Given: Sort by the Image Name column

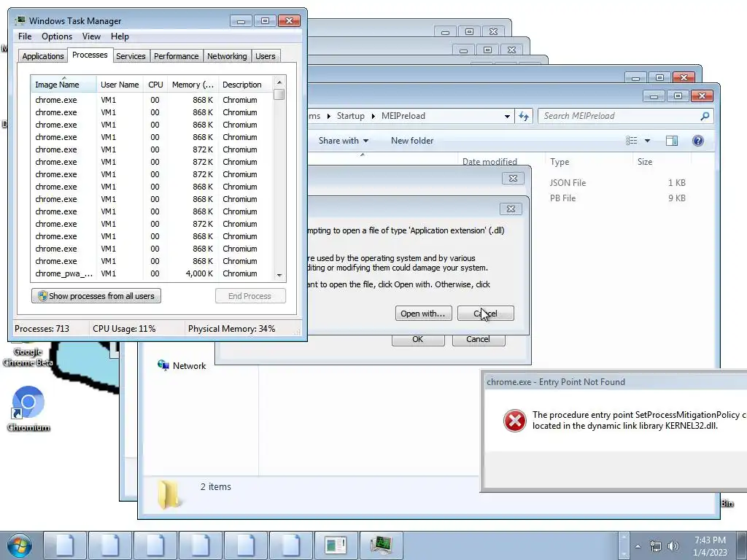Looking at the screenshot, I should tap(64, 85).
